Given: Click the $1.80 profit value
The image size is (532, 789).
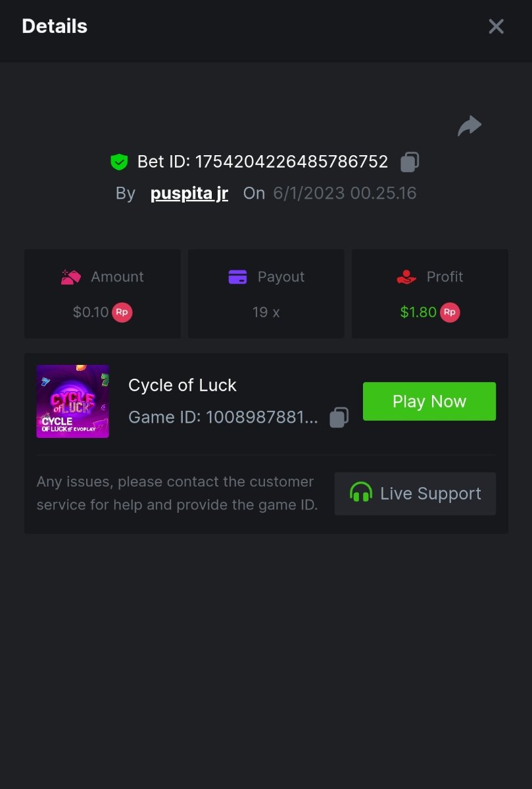Looking at the screenshot, I should pyautogui.click(x=418, y=312).
